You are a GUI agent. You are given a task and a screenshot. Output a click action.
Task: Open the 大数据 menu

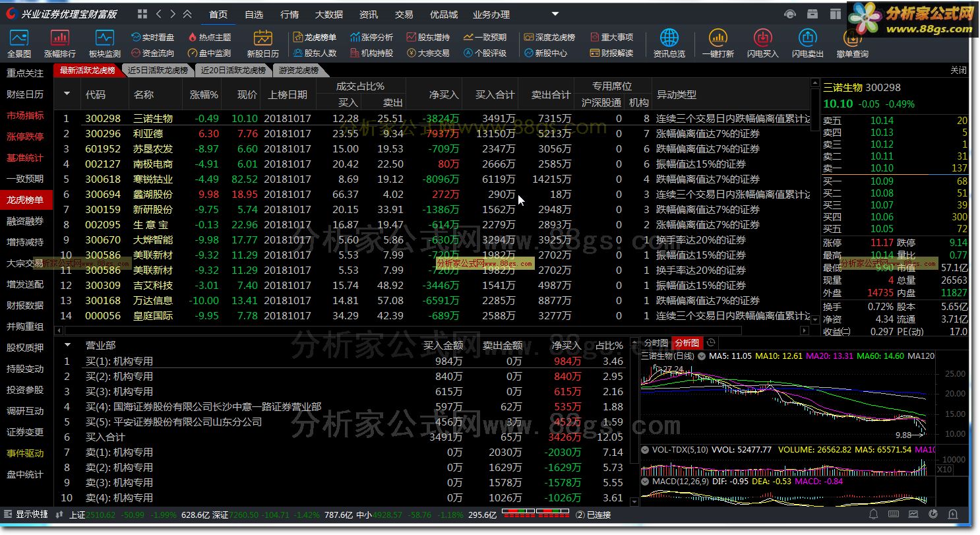[329, 14]
